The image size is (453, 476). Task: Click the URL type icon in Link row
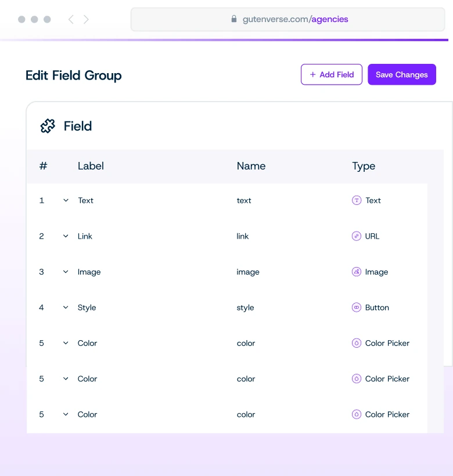[x=357, y=236]
